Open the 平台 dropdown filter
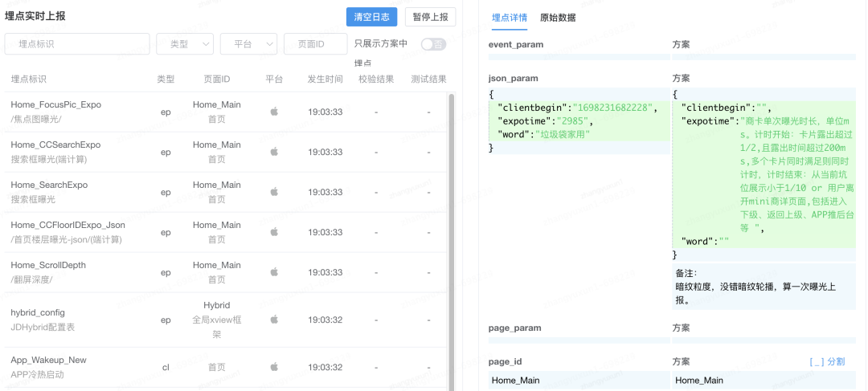Image resolution: width=868 pixels, height=391 pixels. click(248, 43)
